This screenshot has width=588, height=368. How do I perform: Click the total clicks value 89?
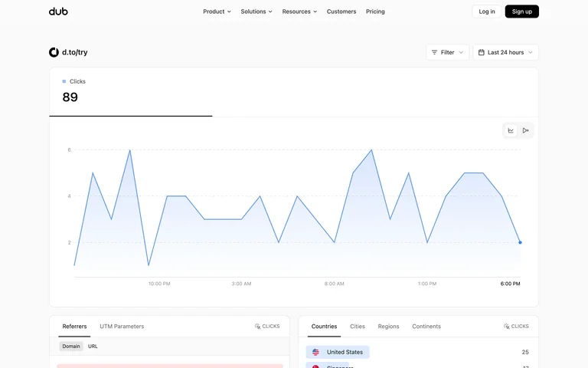click(70, 97)
